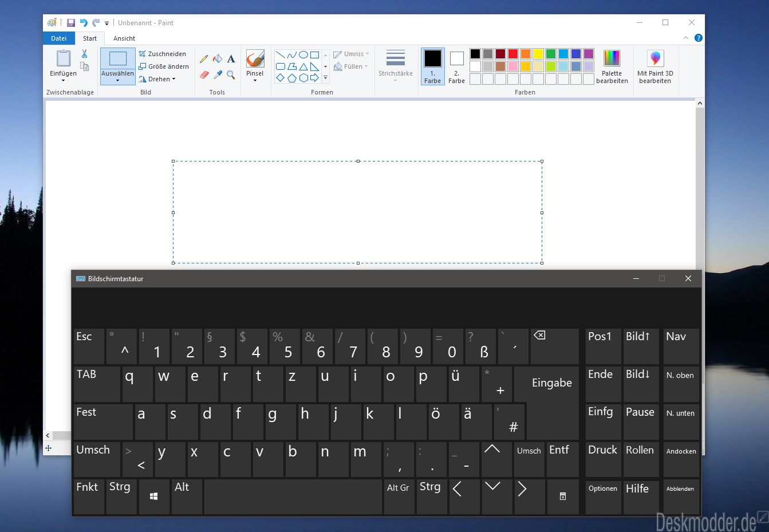This screenshot has width=769, height=532.
Task: Select the Color picker eyedropper tool
Action: click(x=218, y=75)
